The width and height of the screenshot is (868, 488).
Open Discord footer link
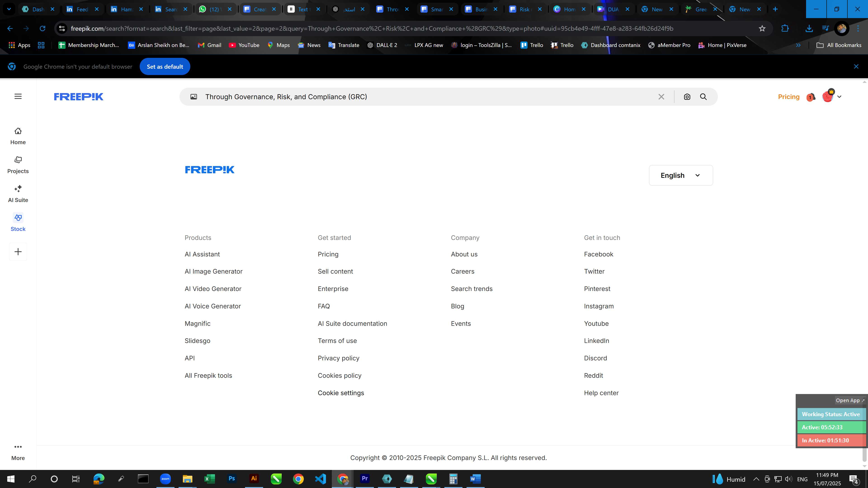(x=595, y=358)
